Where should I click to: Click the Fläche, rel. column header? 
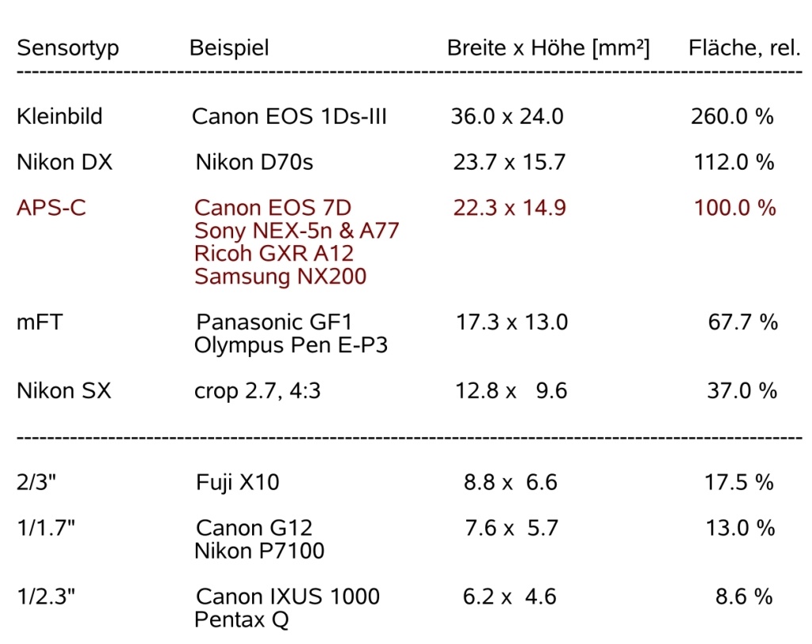pos(744,48)
